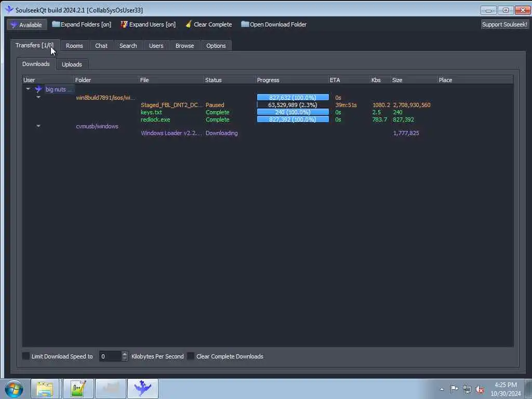Click the network tray icon

tap(467, 390)
